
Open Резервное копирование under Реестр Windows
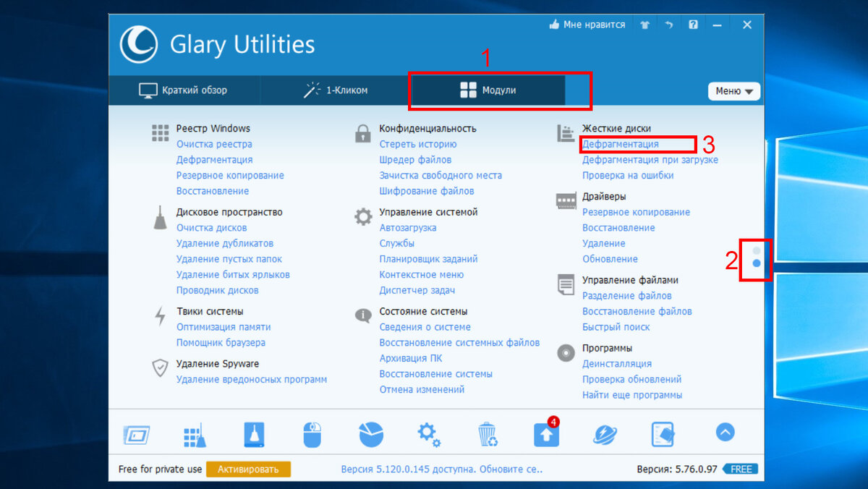point(230,175)
